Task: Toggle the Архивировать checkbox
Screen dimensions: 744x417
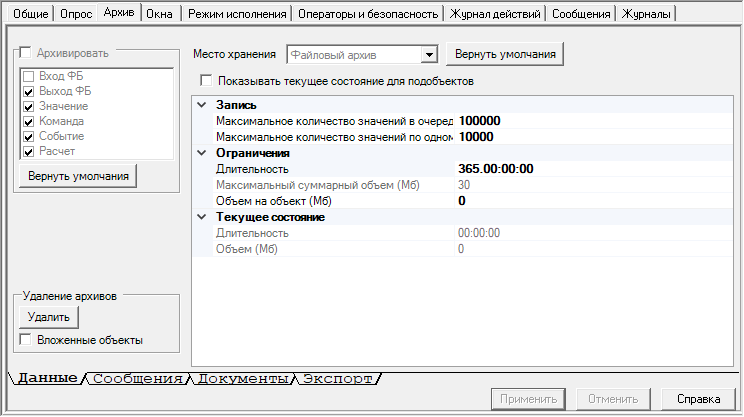Action: [x=25, y=52]
